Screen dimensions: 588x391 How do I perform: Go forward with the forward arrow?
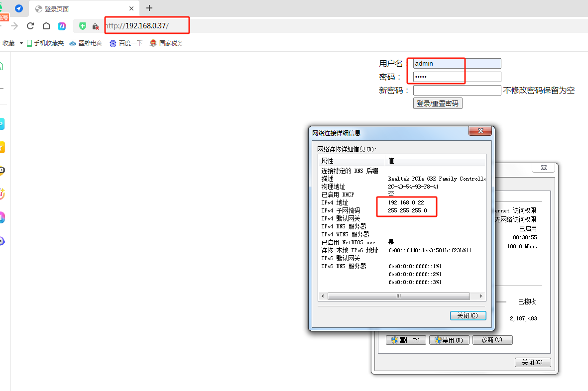[x=14, y=26]
